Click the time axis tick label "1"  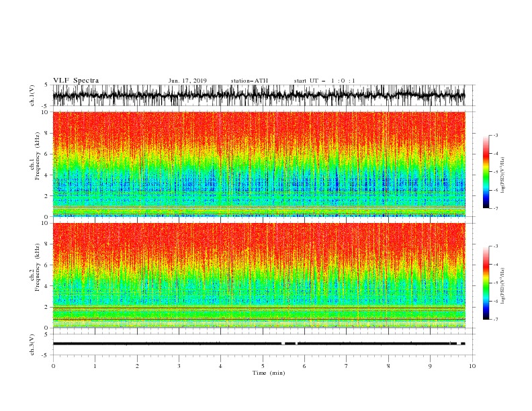(x=95, y=366)
